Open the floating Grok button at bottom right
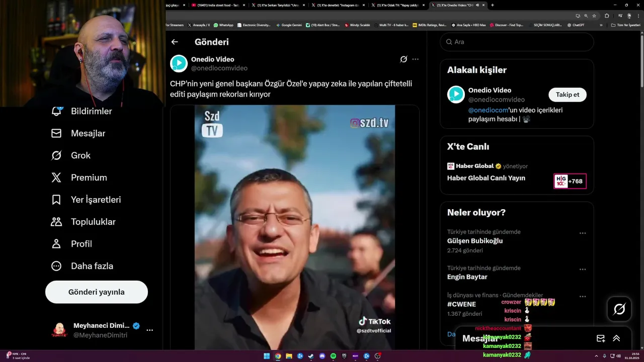Viewport: 644px width, 362px height. [x=619, y=309]
